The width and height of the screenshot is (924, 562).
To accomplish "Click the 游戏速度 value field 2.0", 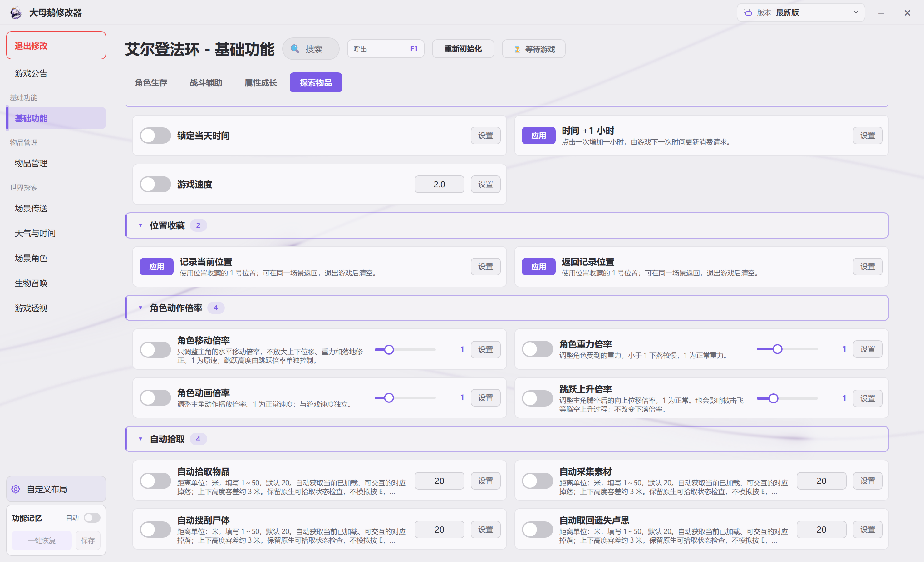I will (x=439, y=184).
